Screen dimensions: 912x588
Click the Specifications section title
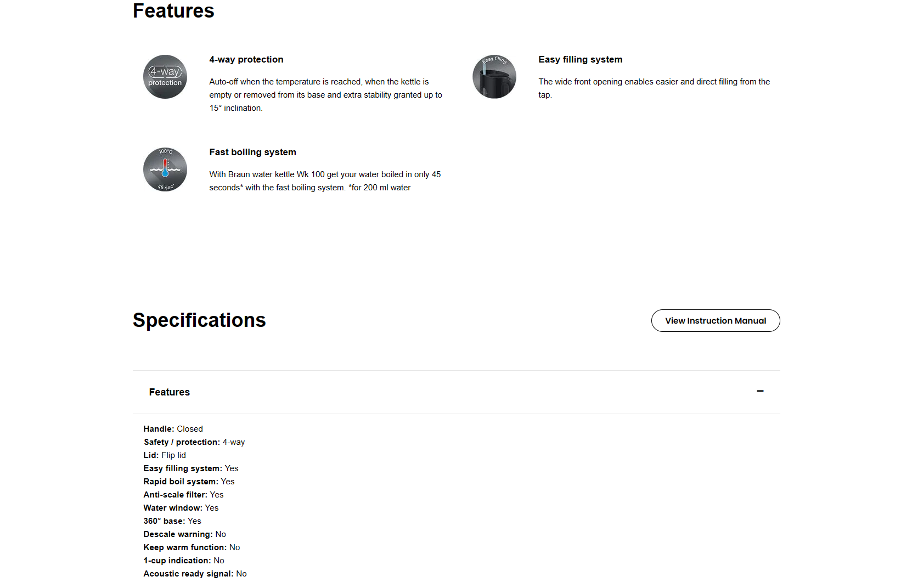[199, 320]
